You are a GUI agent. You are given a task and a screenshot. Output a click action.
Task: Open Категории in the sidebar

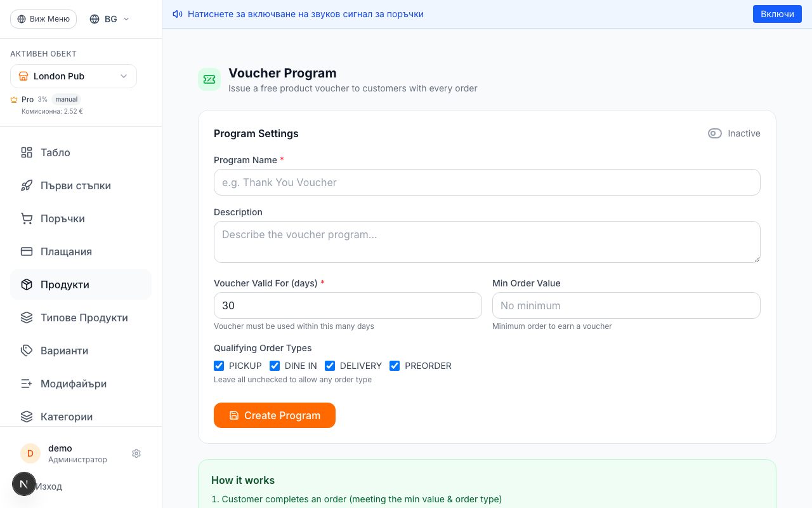point(67,417)
